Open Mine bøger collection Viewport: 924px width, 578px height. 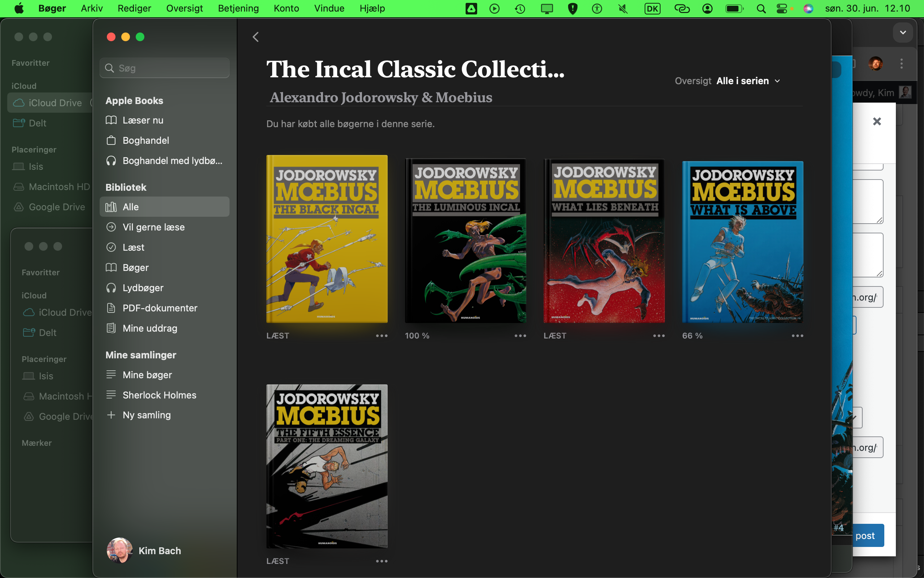(165, 375)
